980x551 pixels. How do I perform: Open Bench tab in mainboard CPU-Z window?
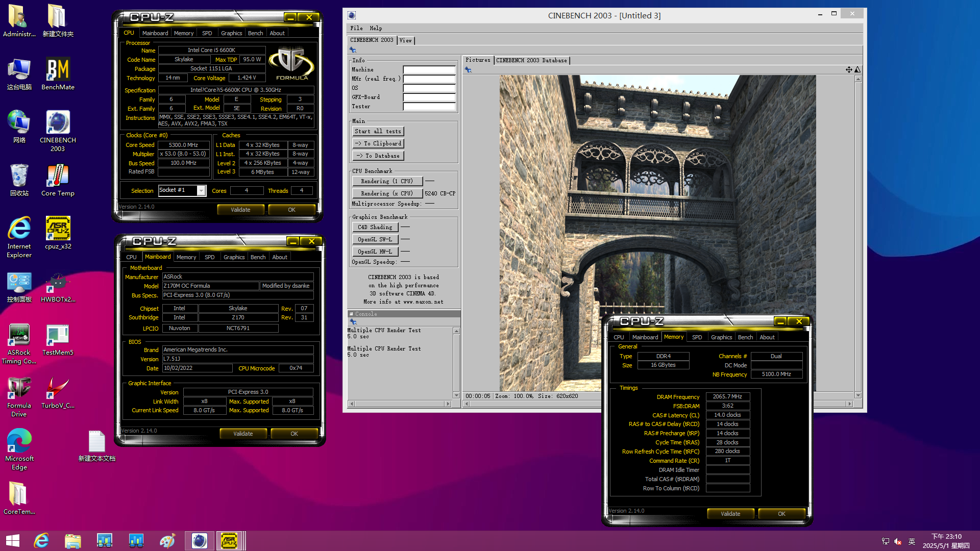[258, 257]
